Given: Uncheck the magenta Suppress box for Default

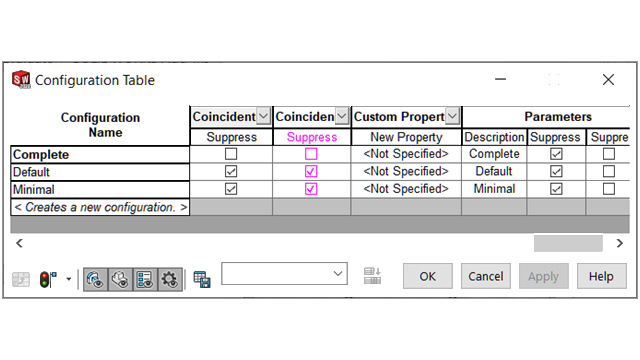Looking at the screenshot, I should (x=311, y=171).
